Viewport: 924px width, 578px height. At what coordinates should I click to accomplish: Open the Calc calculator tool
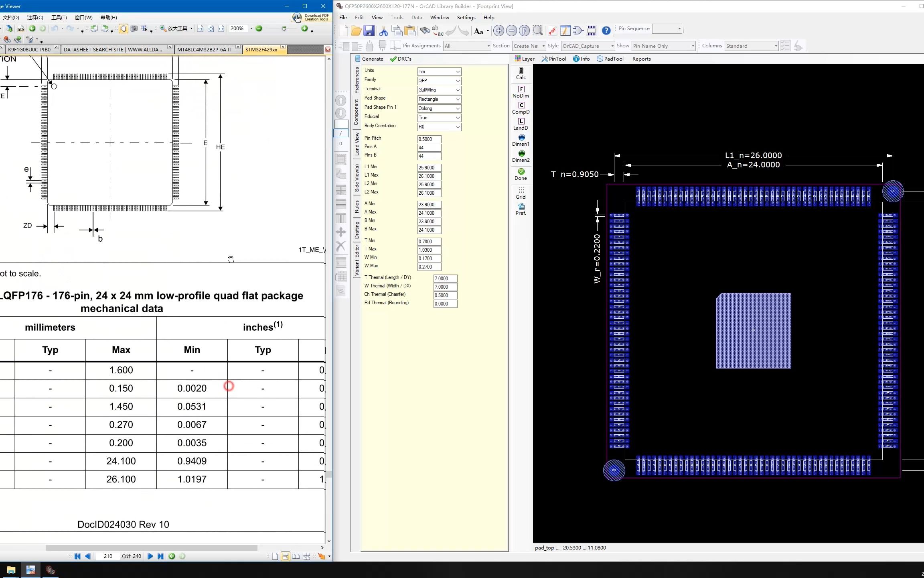(x=521, y=73)
